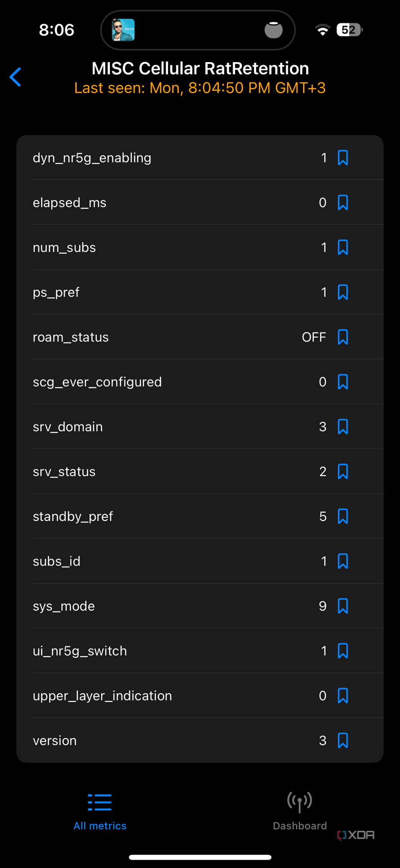Tap the battery level indicator
Screen dimensions: 400x868
[x=349, y=30]
